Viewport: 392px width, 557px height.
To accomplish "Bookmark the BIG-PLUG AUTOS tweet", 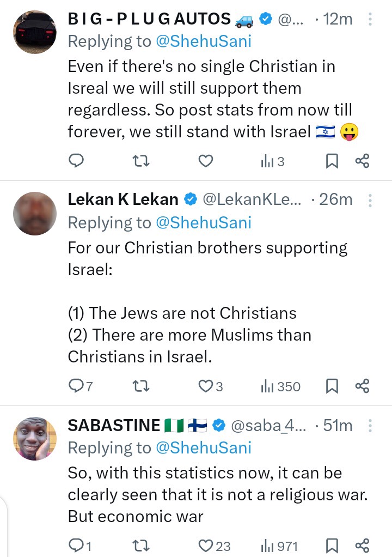I will tap(332, 161).
